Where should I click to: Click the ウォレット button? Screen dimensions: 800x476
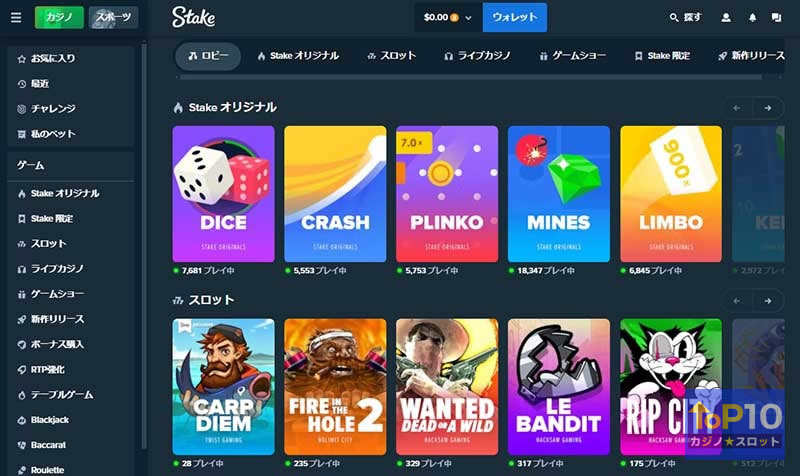point(515,17)
